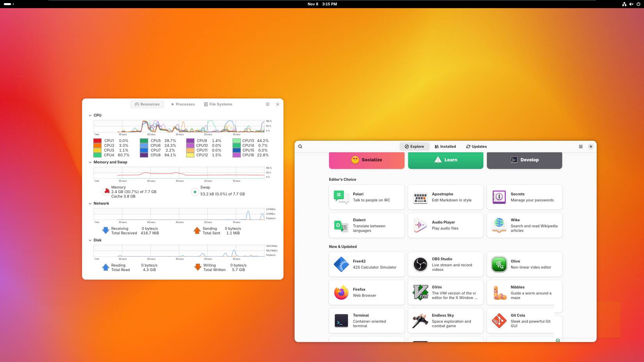This screenshot has height=362, width=644.
Task: Click the "Editor's Choice" heading
Action: click(343, 179)
